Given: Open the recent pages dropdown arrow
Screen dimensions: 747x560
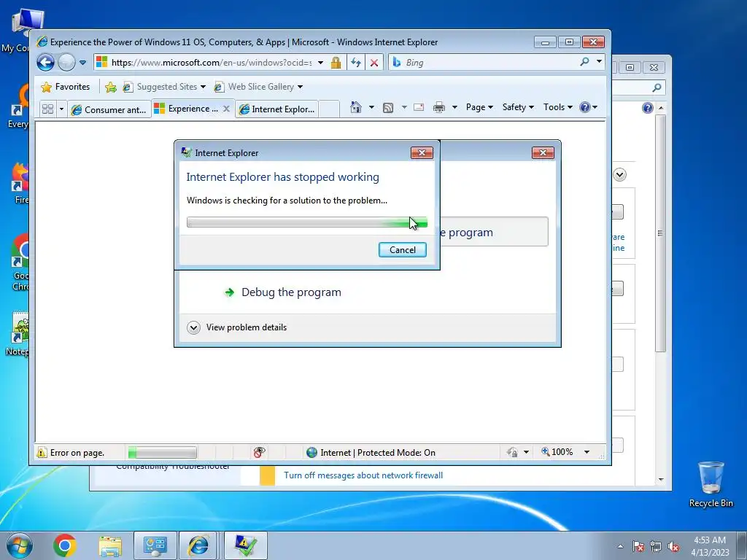Looking at the screenshot, I should [82, 63].
